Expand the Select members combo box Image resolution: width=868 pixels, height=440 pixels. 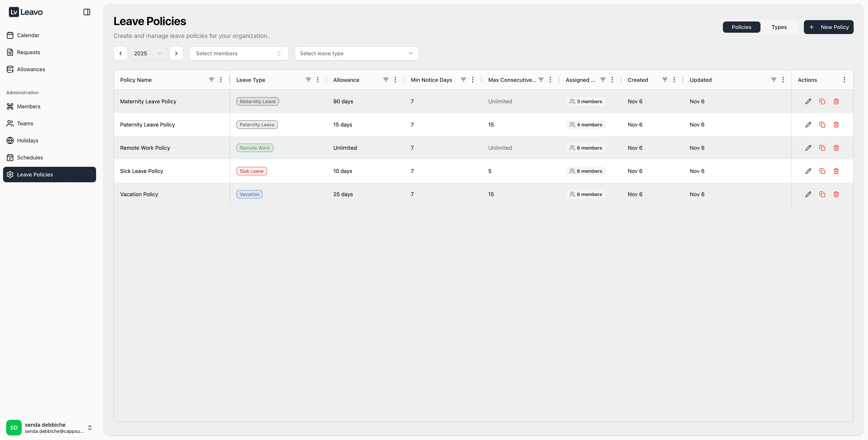pyautogui.click(x=238, y=54)
